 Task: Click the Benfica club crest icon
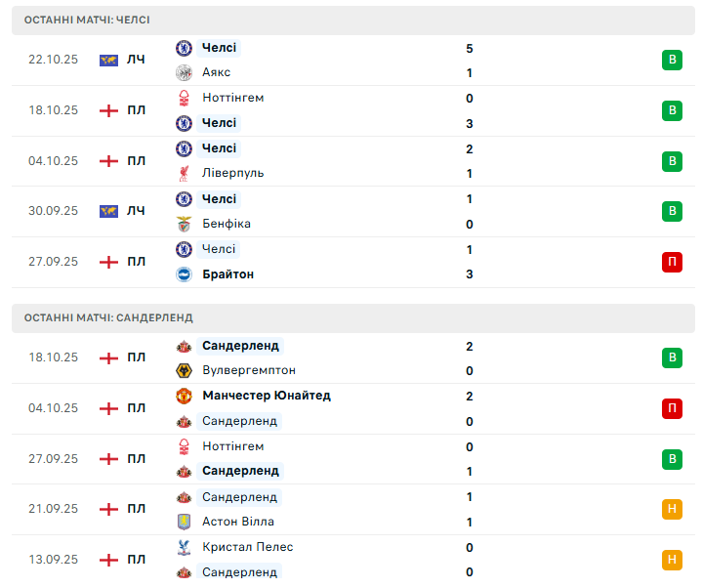(184, 224)
